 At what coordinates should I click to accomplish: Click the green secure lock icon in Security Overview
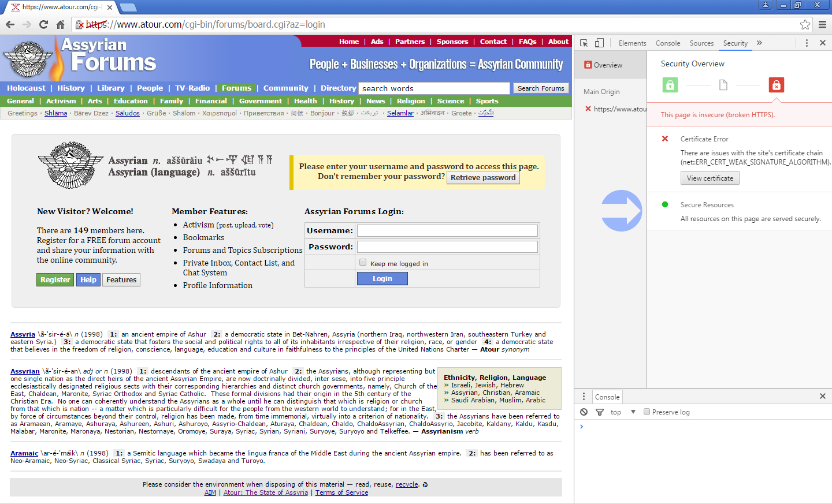point(670,85)
